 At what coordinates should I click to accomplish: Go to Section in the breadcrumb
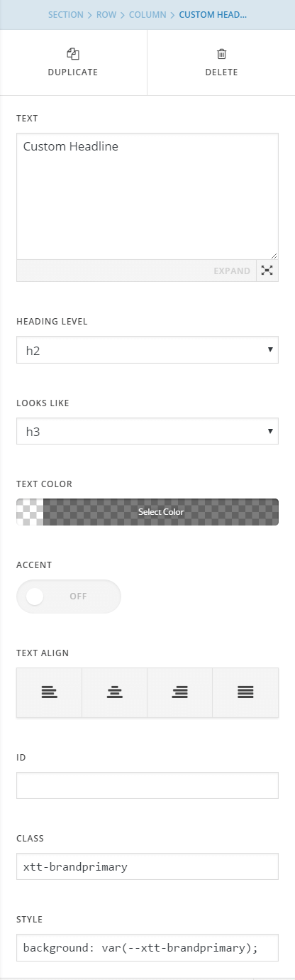(66, 14)
